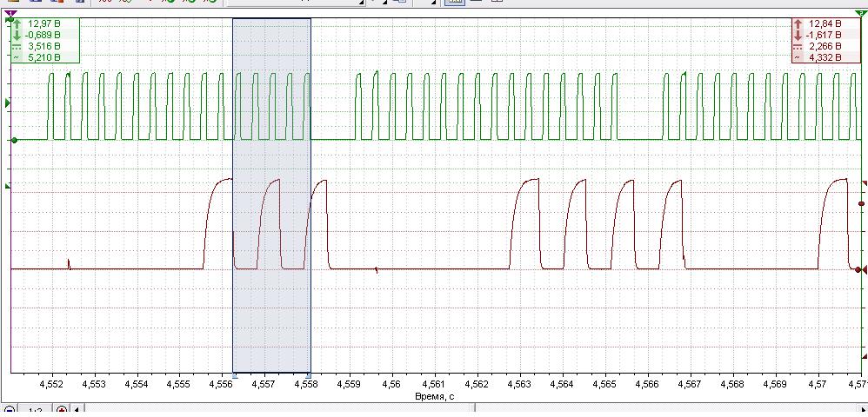Click the 4,566 time axis label

[647, 384]
